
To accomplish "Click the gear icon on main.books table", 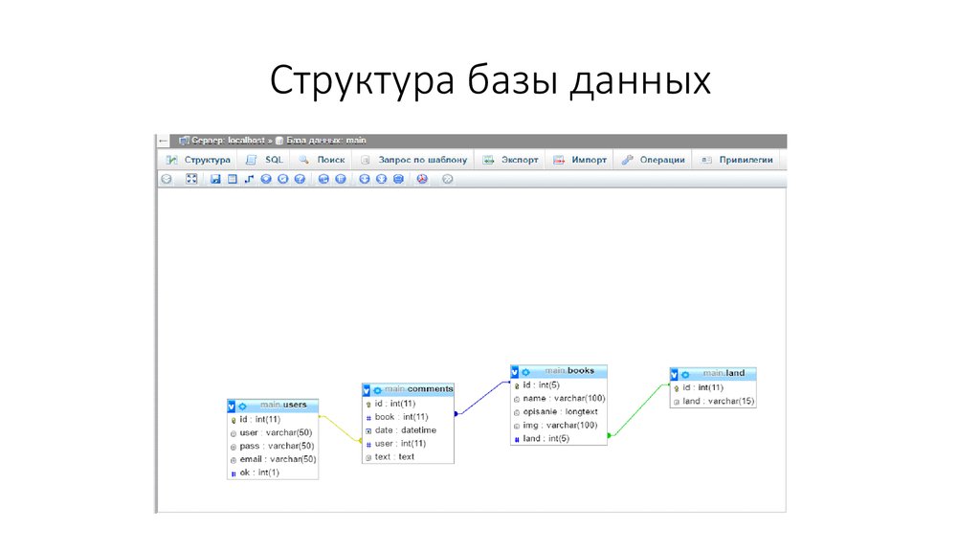I will pos(525,372).
